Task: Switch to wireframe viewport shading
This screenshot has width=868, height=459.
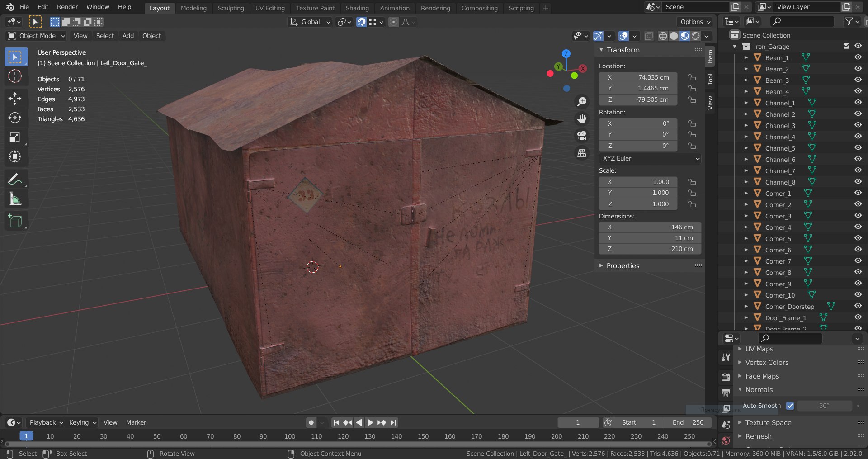Action: point(663,36)
